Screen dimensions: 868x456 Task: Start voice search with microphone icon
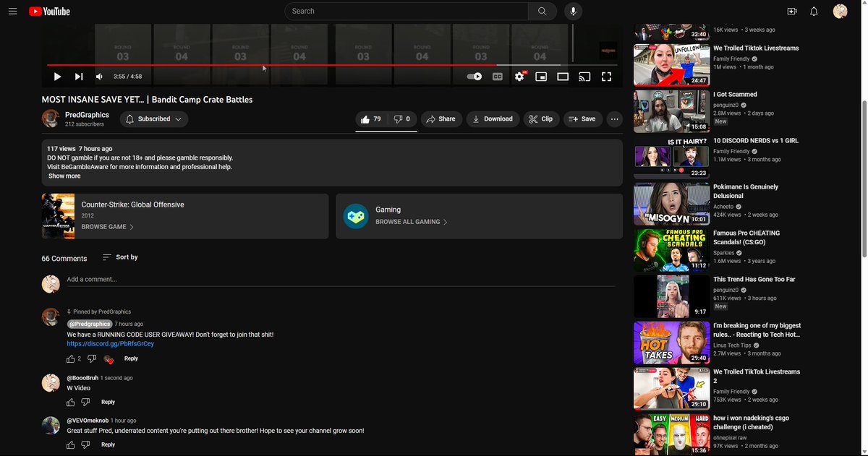[x=574, y=12]
